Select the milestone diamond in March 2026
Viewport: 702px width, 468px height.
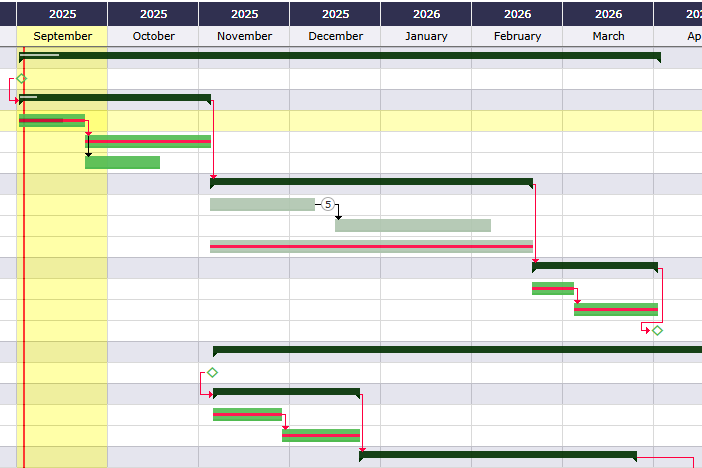coord(657,330)
